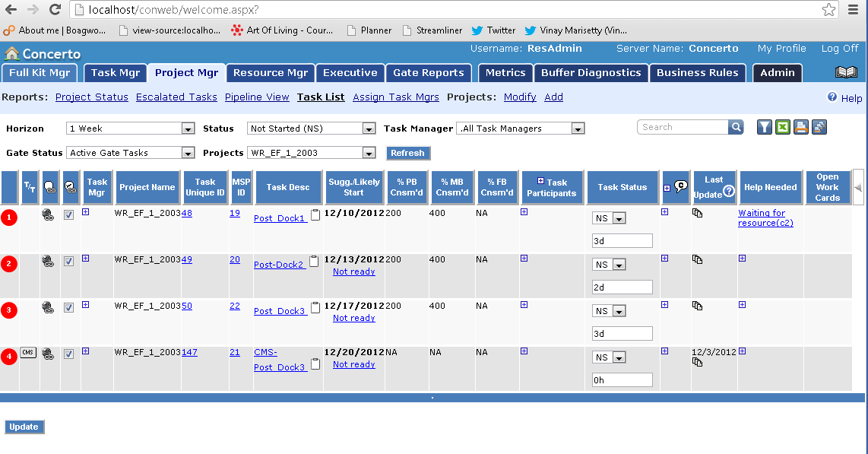Viewport: 868px width, 454px height.
Task: Open the book manual icon
Action: coord(846,72)
